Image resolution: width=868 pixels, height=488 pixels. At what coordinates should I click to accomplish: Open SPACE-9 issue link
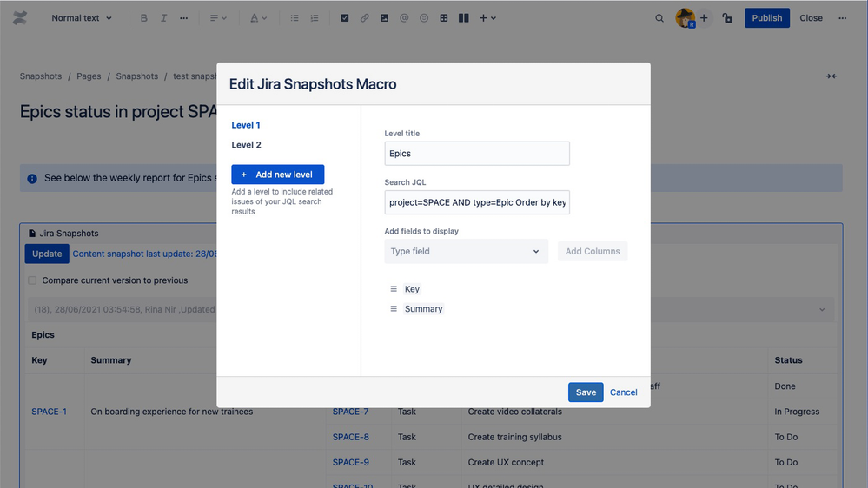[x=351, y=463]
